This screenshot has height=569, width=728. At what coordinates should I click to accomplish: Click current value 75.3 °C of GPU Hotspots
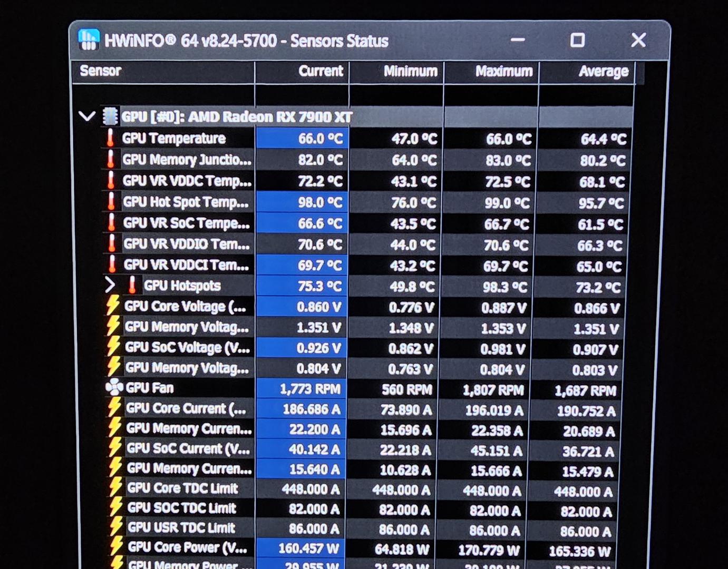pyautogui.click(x=319, y=286)
